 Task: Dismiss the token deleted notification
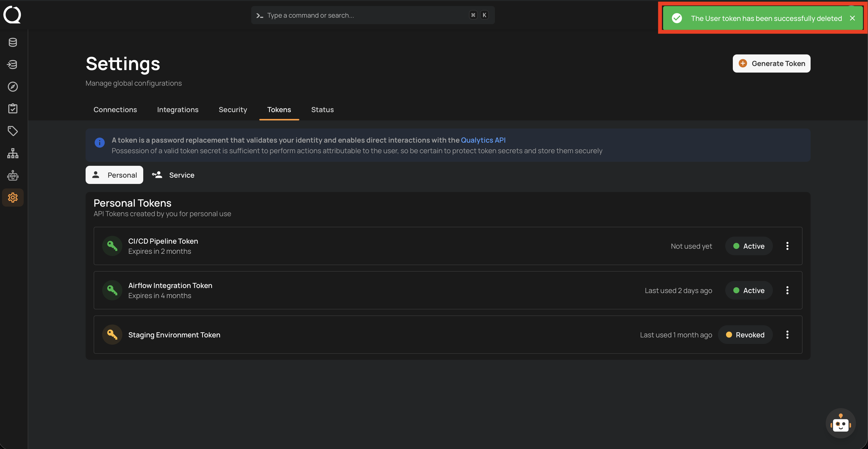pyautogui.click(x=852, y=18)
